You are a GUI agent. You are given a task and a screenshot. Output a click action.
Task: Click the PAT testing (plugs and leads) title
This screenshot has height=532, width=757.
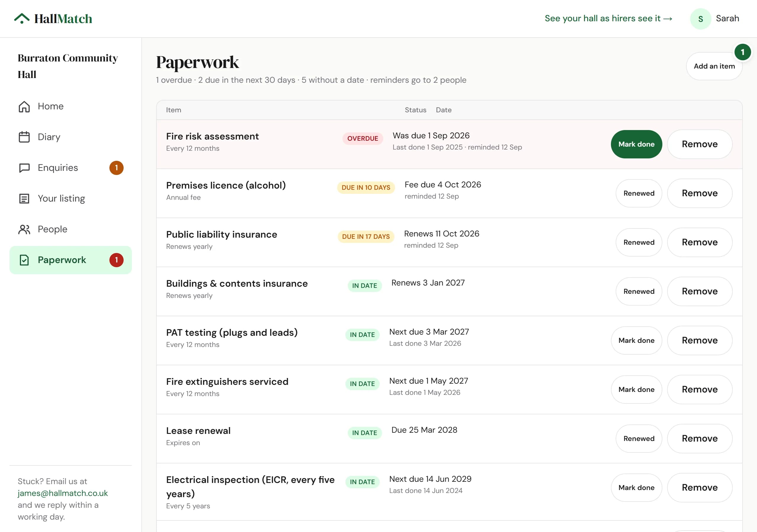click(232, 333)
